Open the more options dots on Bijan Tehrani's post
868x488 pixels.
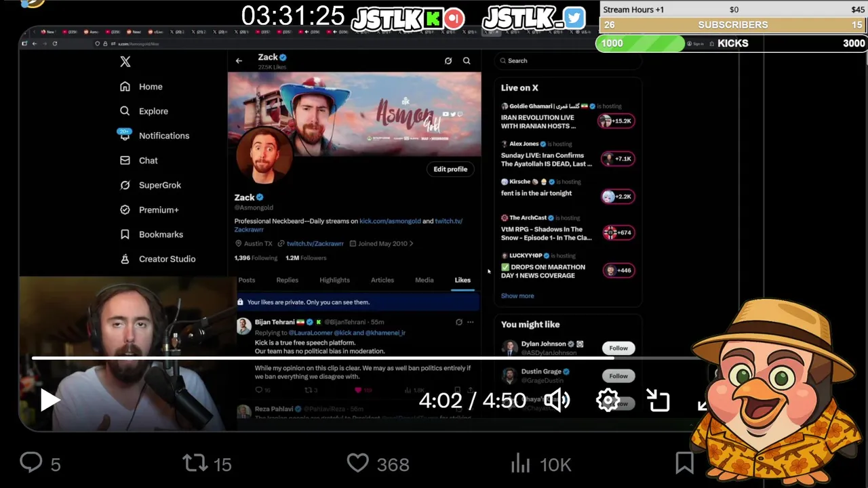click(470, 323)
